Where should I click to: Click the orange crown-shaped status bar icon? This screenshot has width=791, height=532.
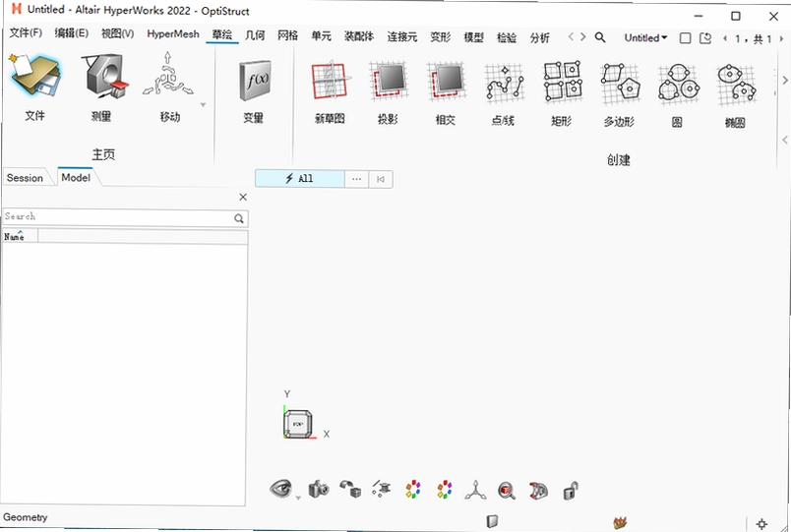pos(620,523)
